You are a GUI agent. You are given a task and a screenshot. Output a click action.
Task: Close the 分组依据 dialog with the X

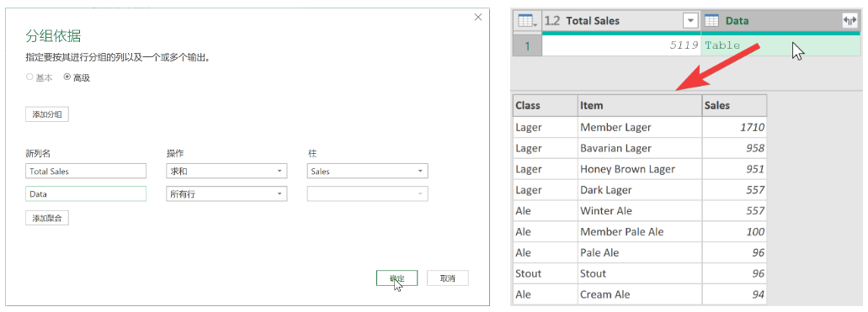[478, 18]
